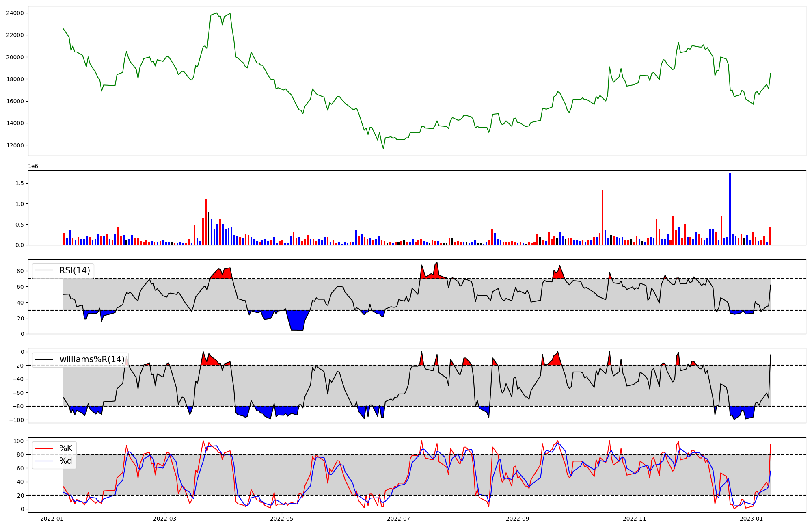
Task: Click the -100 tick on the Williams %R axis
Action: (16, 420)
